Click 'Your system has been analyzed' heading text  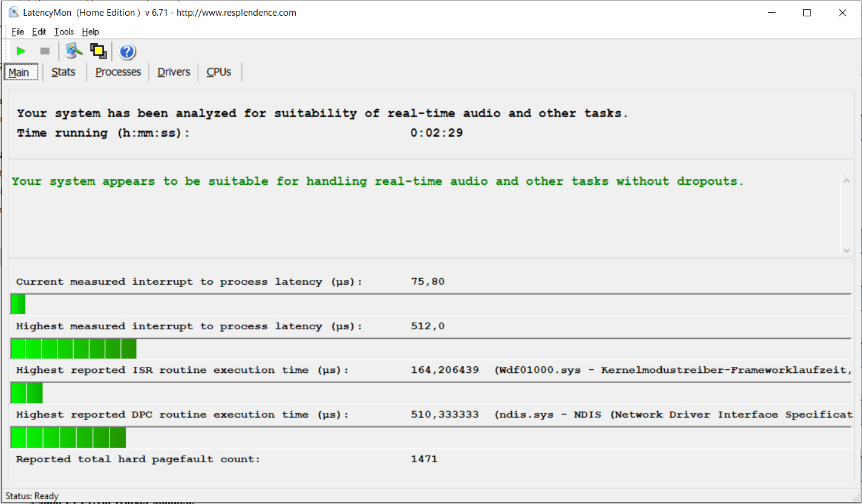322,114
